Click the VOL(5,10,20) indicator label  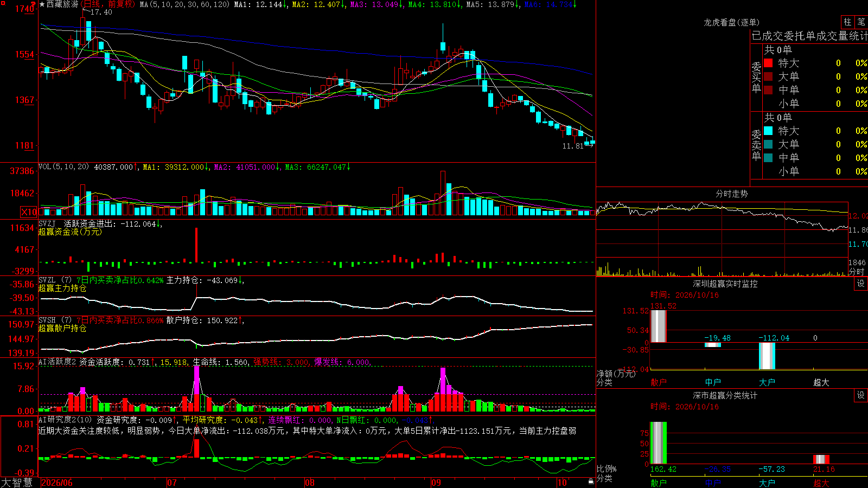tap(63, 167)
